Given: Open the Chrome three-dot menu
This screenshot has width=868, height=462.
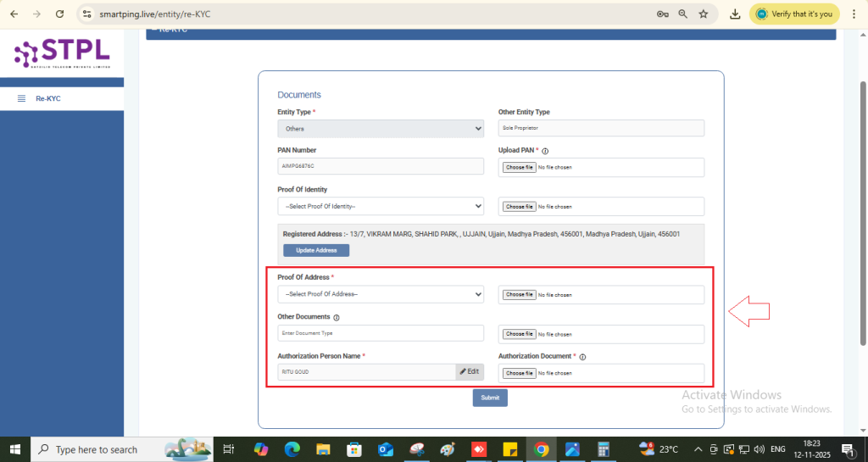Looking at the screenshot, I should point(854,14).
